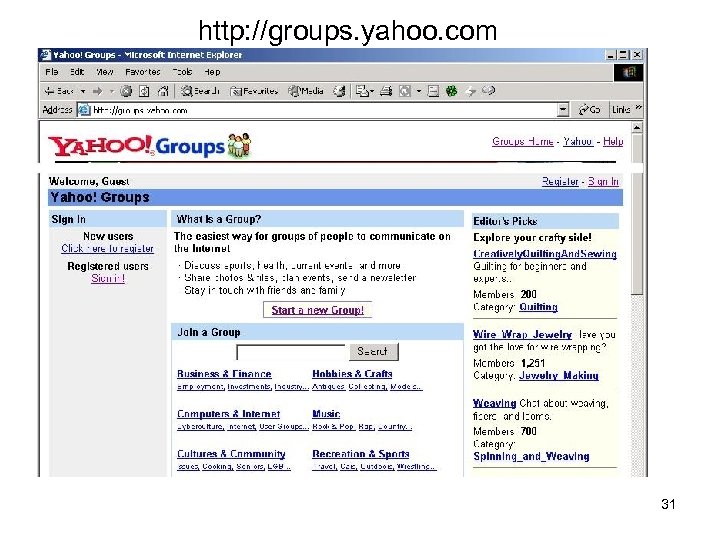Screen dimensions: 720x540
Task: Go to the browser Home page icon
Action: pos(163,91)
